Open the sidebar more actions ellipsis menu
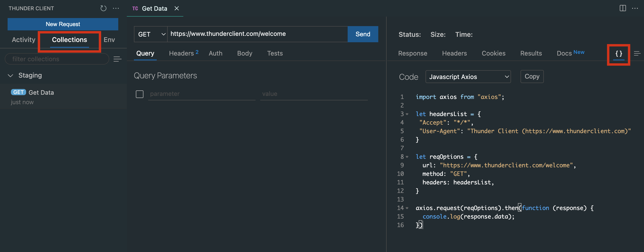The height and width of the screenshot is (252, 644). click(x=116, y=8)
